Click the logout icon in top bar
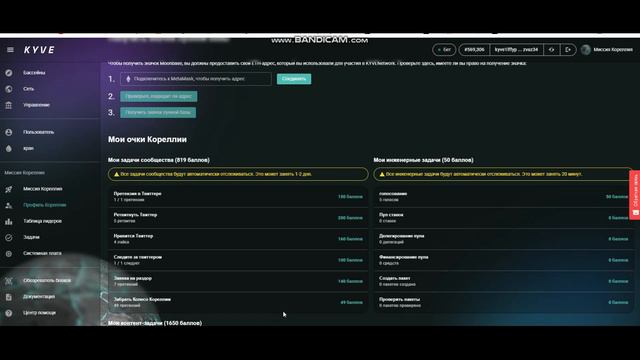The width and height of the screenshot is (640, 360). (x=568, y=50)
